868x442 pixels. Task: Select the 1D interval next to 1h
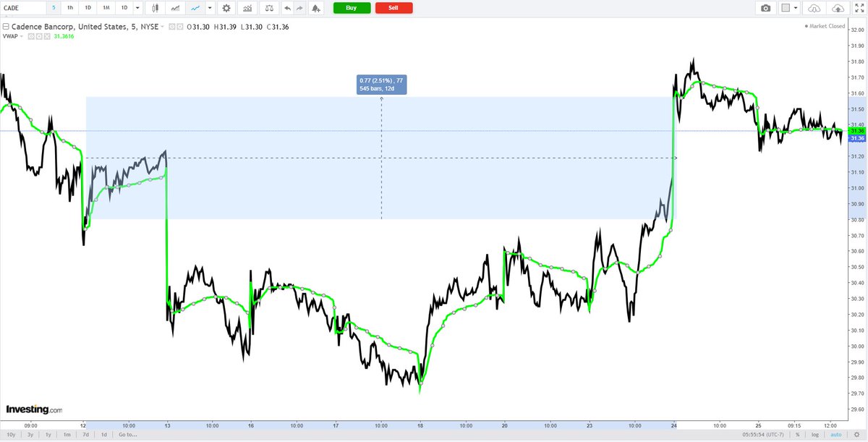point(88,8)
